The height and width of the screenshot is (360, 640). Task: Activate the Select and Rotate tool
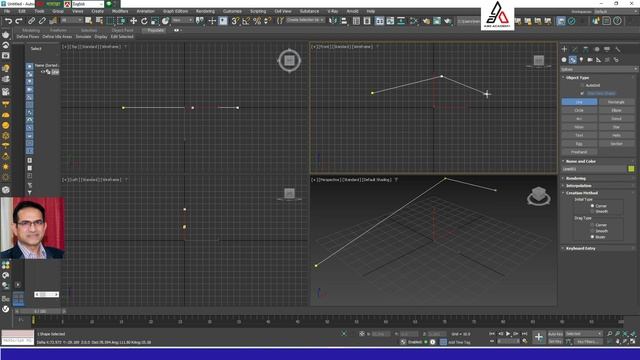pos(144,21)
